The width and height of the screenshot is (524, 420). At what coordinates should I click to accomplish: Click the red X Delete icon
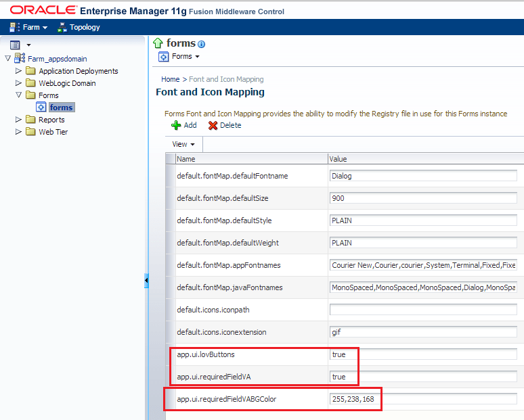(213, 126)
